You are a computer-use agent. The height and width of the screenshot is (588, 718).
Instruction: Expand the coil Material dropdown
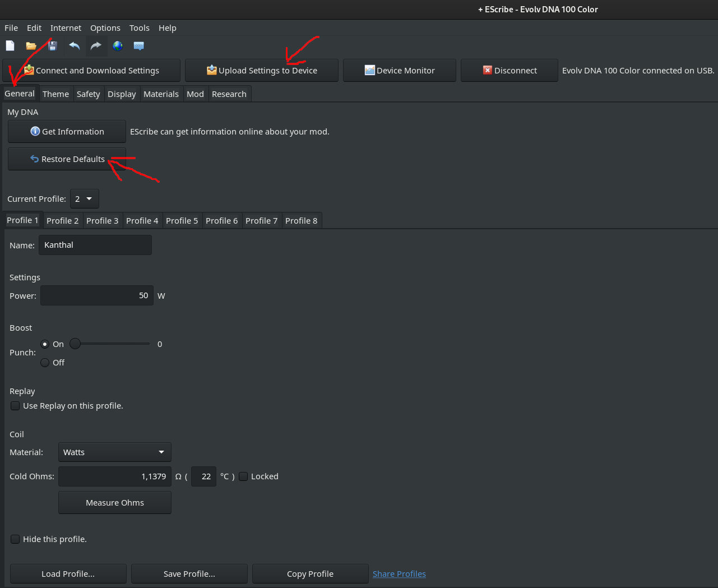(x=114, y=452)
